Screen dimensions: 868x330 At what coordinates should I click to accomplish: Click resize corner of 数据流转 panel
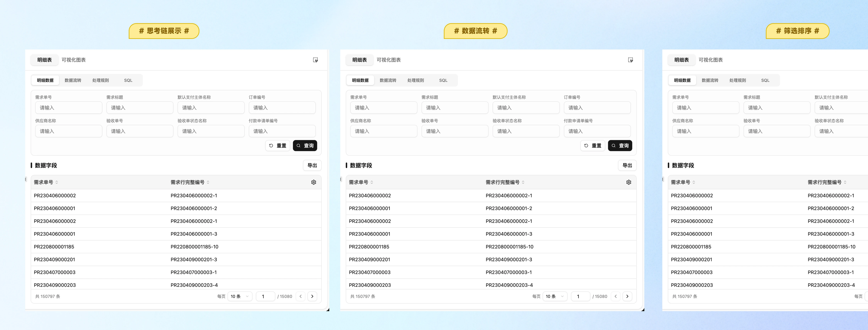point(643,309)
